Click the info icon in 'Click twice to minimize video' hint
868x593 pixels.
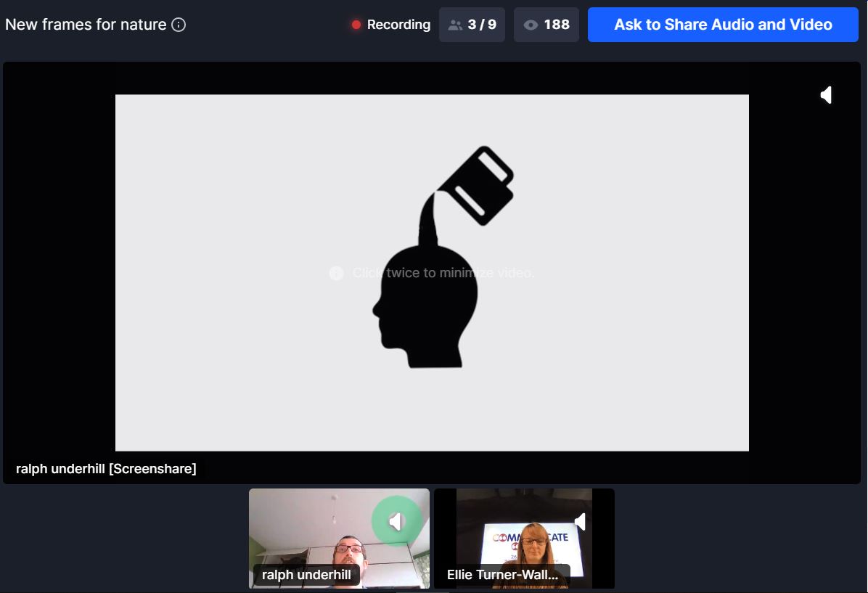point(336,273)
